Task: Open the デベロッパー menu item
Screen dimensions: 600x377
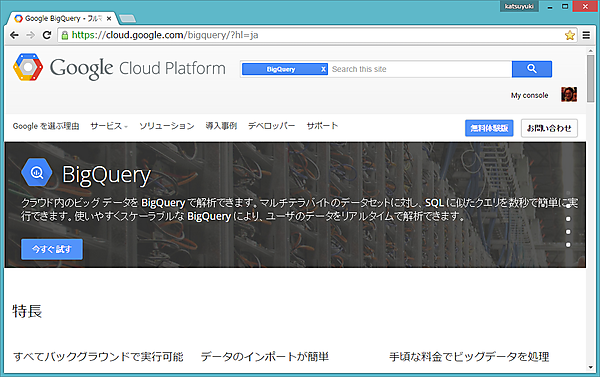Action: (271, 126)
